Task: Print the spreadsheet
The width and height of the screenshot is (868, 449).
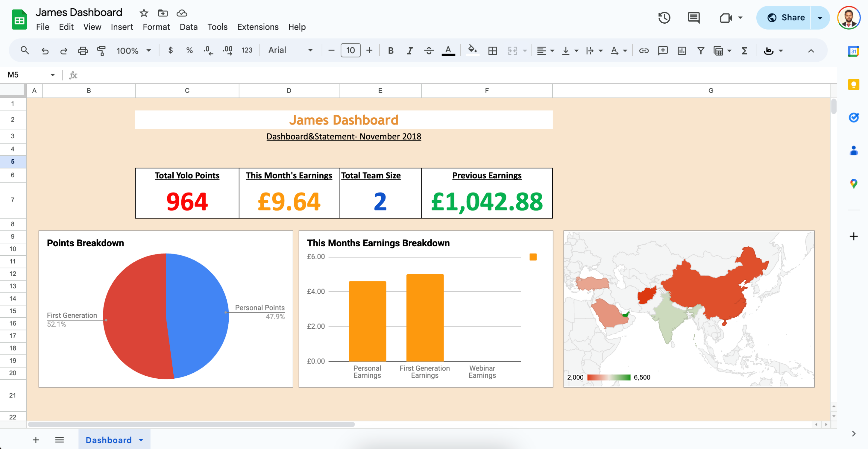Action: tap(83, 51)
